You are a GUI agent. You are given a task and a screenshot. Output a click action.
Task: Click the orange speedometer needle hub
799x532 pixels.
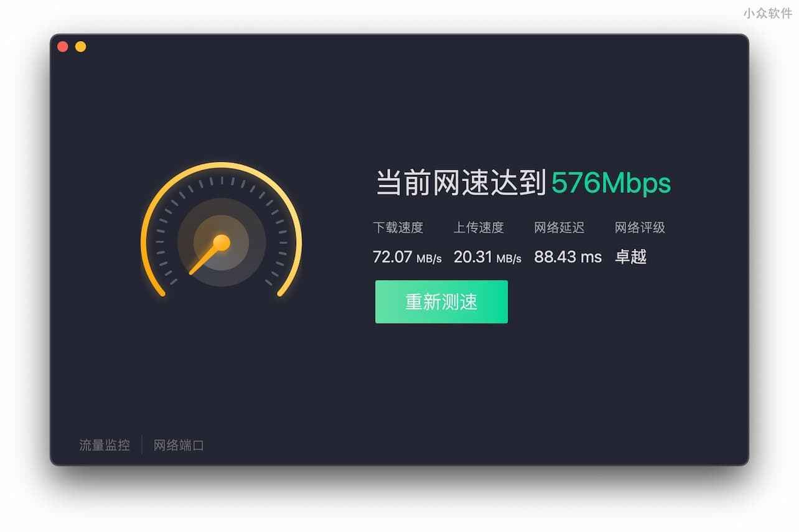pyautogui.click(x=221, y=243)
